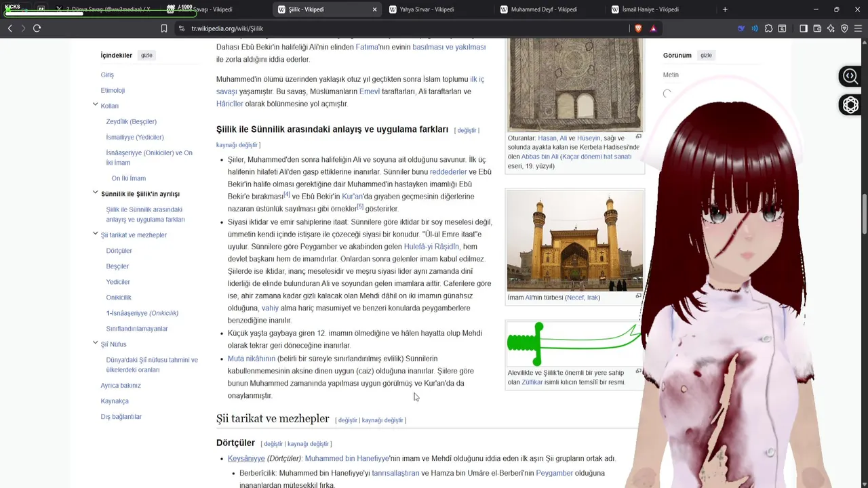The height and width of the screenshot is (488, 868).
Task: Follow the Zülfikar link in caption
Action: point(532,382)
